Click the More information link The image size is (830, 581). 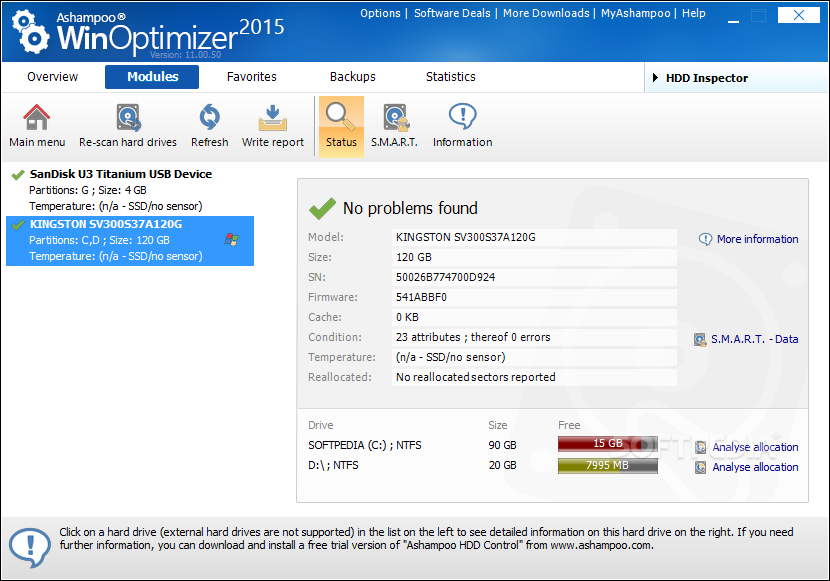[x=757, y=239]
